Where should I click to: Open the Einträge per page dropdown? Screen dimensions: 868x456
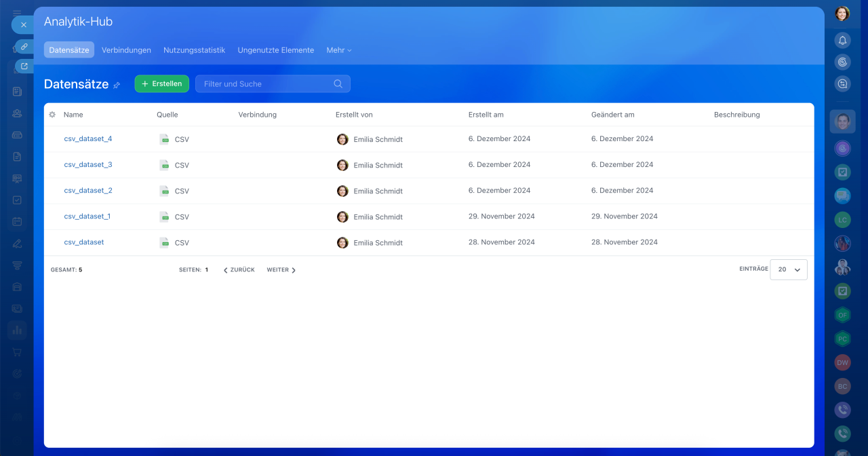click(x=789, y=269)
